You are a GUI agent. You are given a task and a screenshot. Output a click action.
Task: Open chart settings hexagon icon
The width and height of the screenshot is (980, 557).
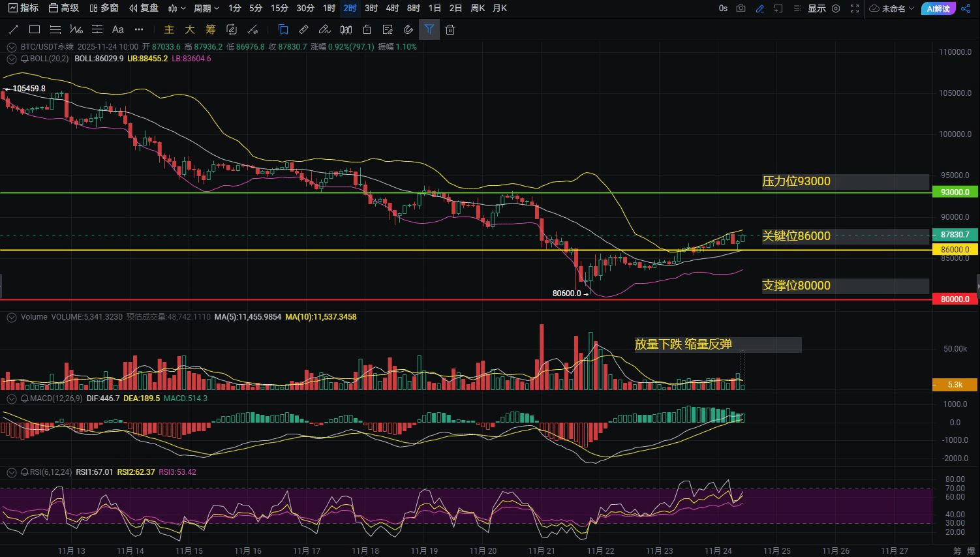[836, 8]
